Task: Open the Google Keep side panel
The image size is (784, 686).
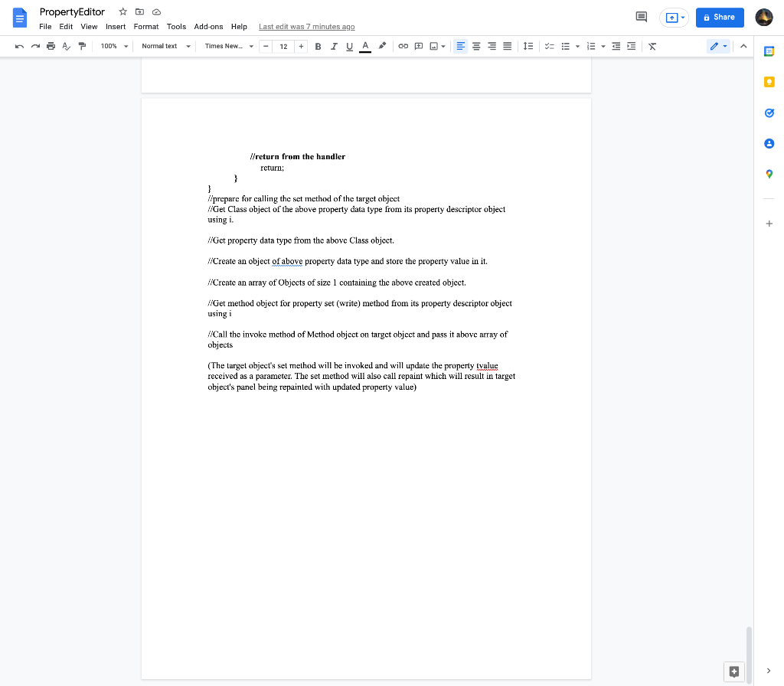Action: 769,82
